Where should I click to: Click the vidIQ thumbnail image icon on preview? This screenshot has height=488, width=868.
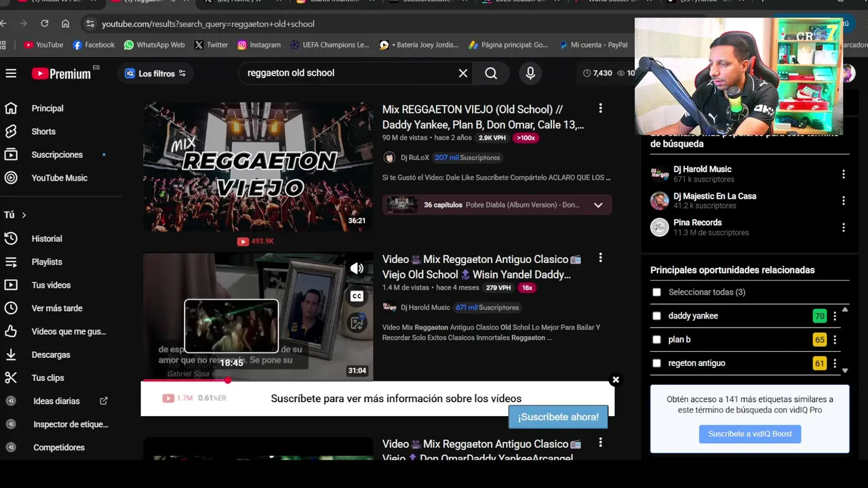357,323
